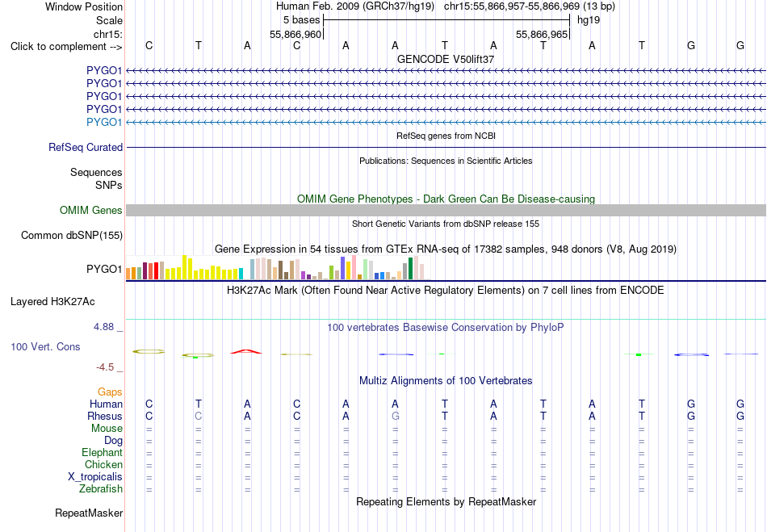Select the Mouse alignment row label

pos(107,429)
